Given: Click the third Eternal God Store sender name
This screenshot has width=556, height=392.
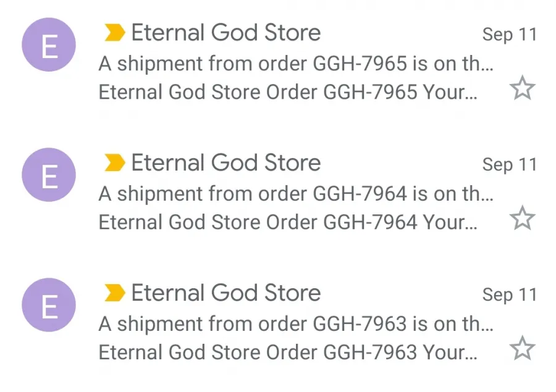Looking at the screenshot, I should tap(226, 293).
